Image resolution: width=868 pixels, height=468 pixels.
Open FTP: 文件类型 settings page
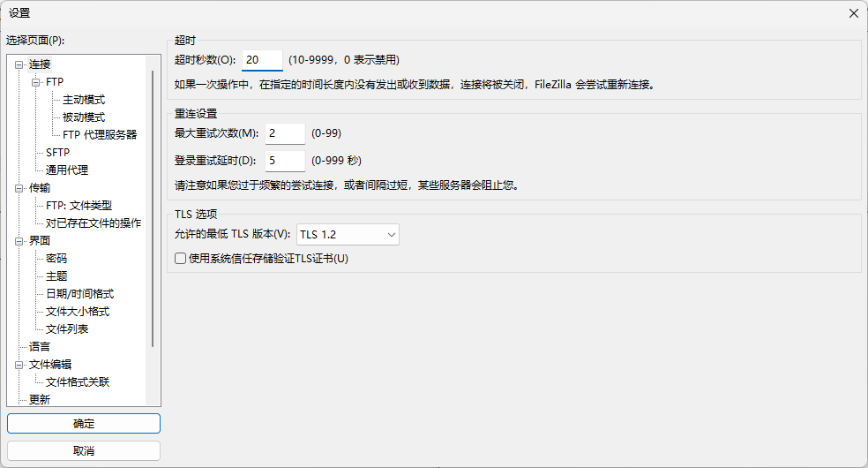[79, 206]
